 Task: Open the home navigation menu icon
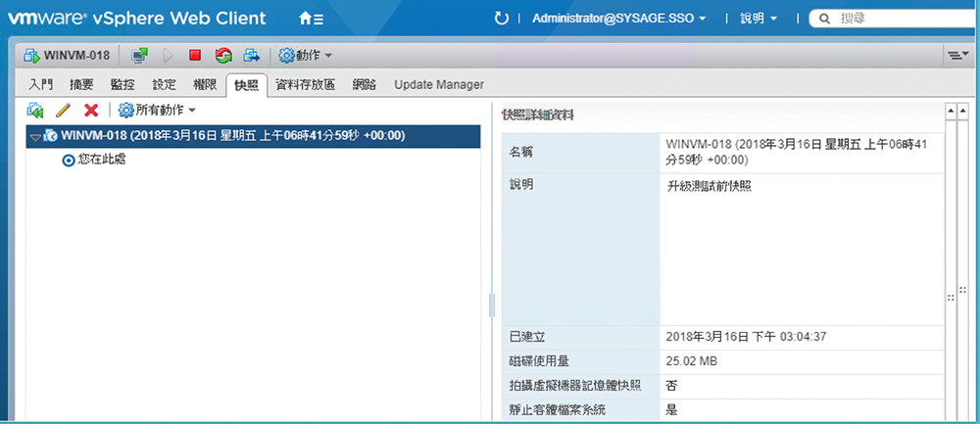click(312, 19)
